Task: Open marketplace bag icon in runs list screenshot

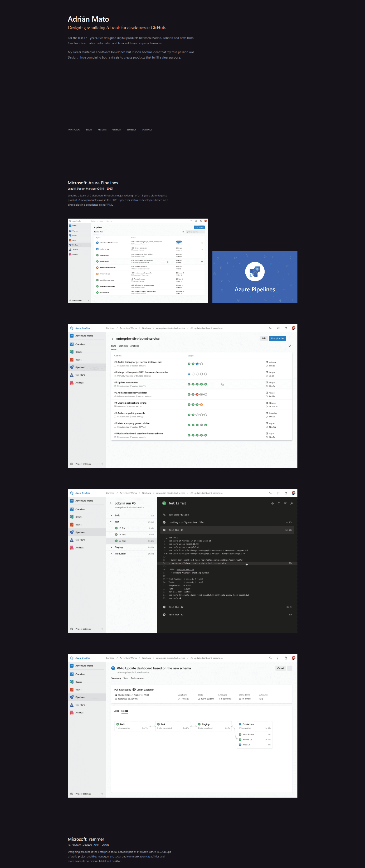Action: [286, 328]
